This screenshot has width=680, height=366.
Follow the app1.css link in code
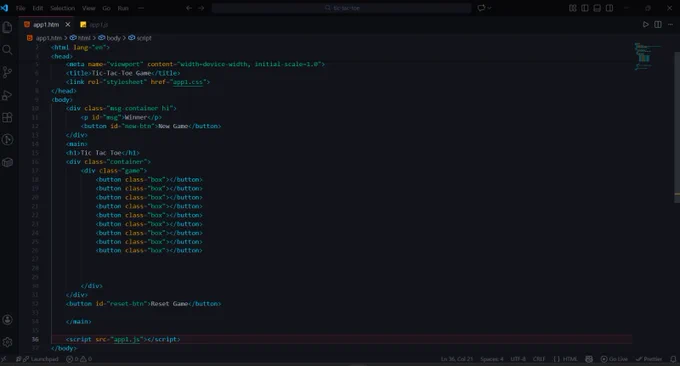coord(188,82)
